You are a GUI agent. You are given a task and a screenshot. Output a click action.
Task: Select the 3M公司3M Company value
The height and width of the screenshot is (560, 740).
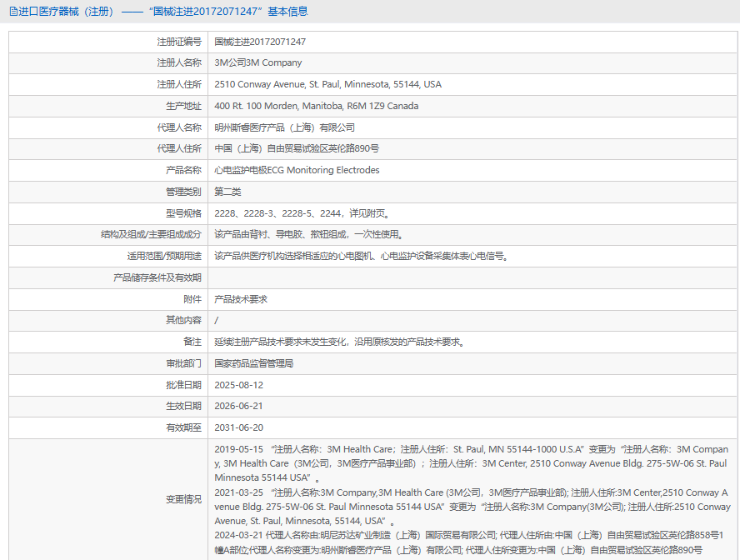click(x=258, y=62)
